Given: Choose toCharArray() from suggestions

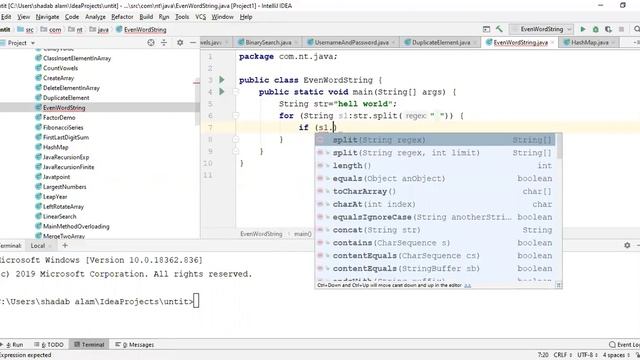Looking at the screenshot, I should point(435,191).
